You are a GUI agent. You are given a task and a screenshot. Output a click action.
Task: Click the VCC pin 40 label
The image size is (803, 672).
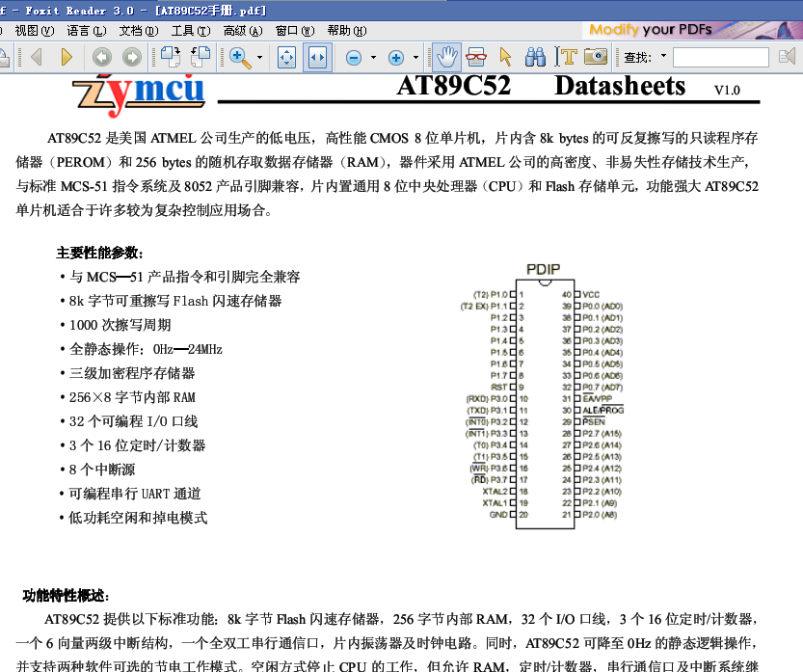pyautogui.click(x=591, y=294)
